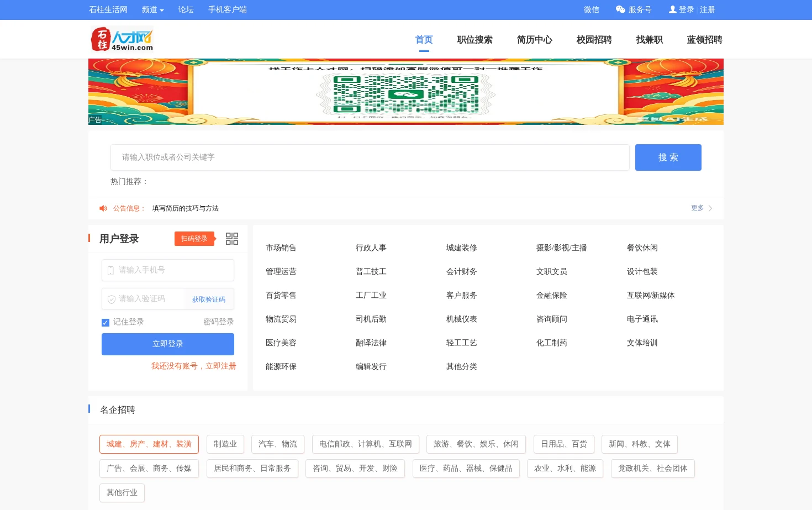Select the 会计财务 category
The image size is (812, 510).
click(x=462, y=271)
